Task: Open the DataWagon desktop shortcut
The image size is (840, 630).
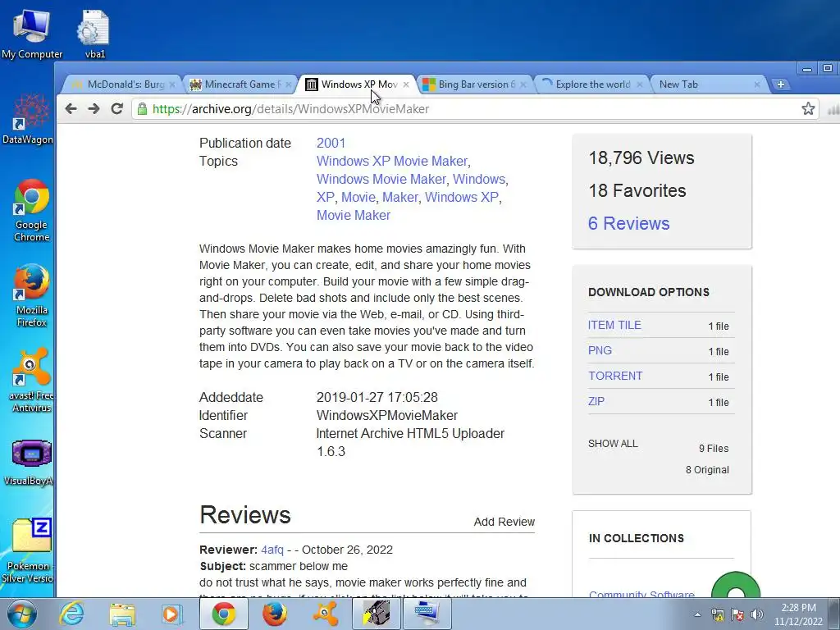Action: click(28, 119)
